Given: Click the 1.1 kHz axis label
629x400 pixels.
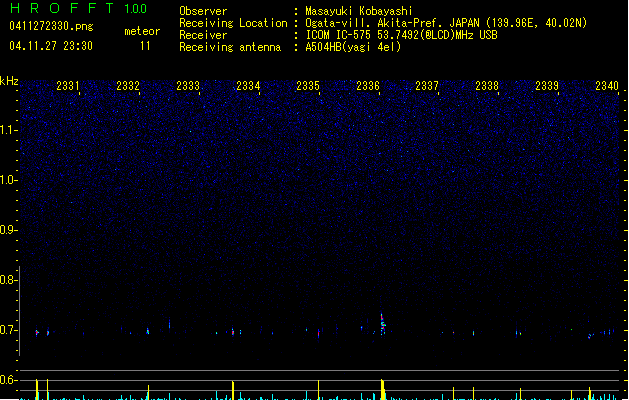Looking at the screenshot, I should coord(8,130).
